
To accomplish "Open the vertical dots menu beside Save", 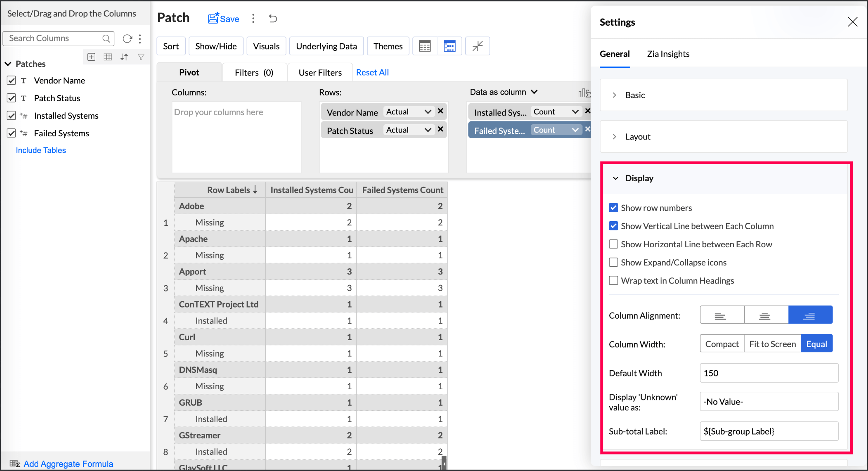I will tap(253, 18).
